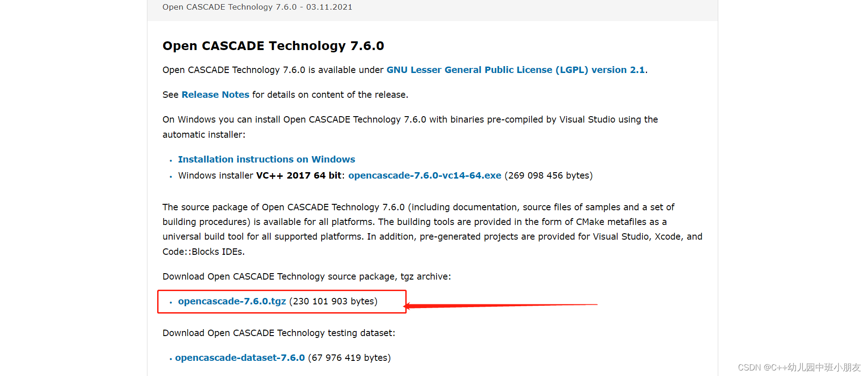Viewport: 868px width, 376px height.
Task: Click the text 'automatic installer:'
Action: click(x=204, y=135)
